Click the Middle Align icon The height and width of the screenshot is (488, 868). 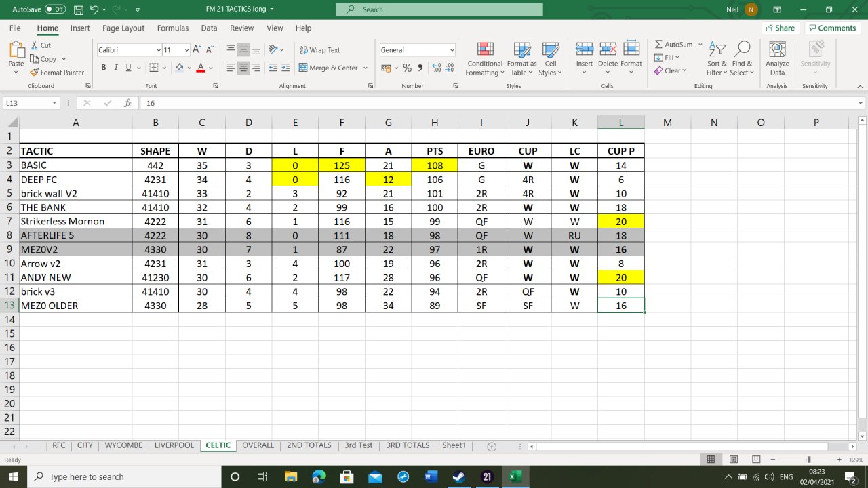[243, 49]
